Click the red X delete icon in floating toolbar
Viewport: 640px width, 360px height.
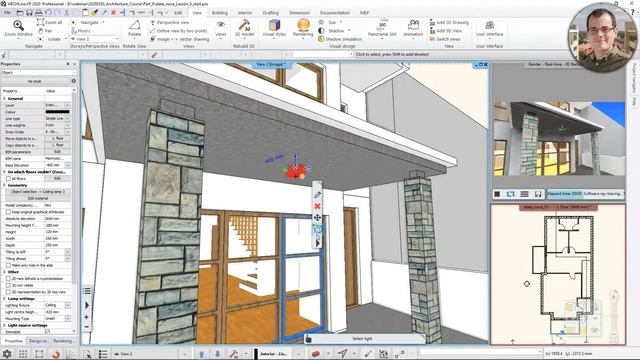coord(317,206)
